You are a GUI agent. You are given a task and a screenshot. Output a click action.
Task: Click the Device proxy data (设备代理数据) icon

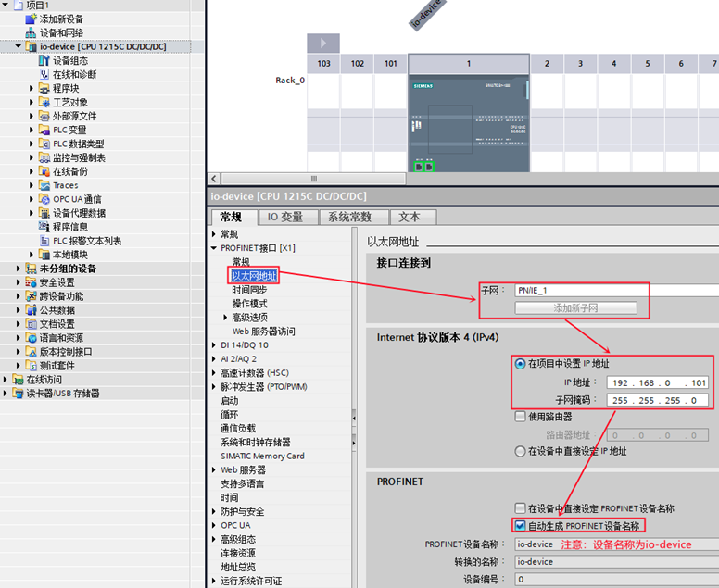pyautogui.click(x=44, y=213)
